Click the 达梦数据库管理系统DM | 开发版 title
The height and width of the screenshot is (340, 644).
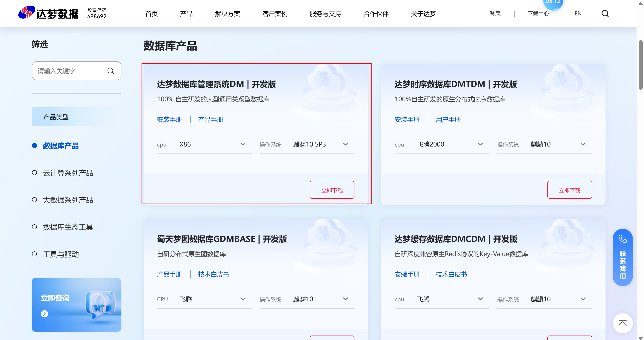point(216,84)
